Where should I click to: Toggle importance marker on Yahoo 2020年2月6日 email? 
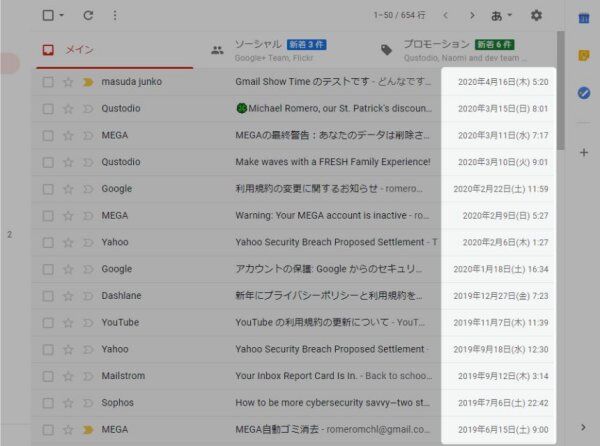click(x=88, y=243)
